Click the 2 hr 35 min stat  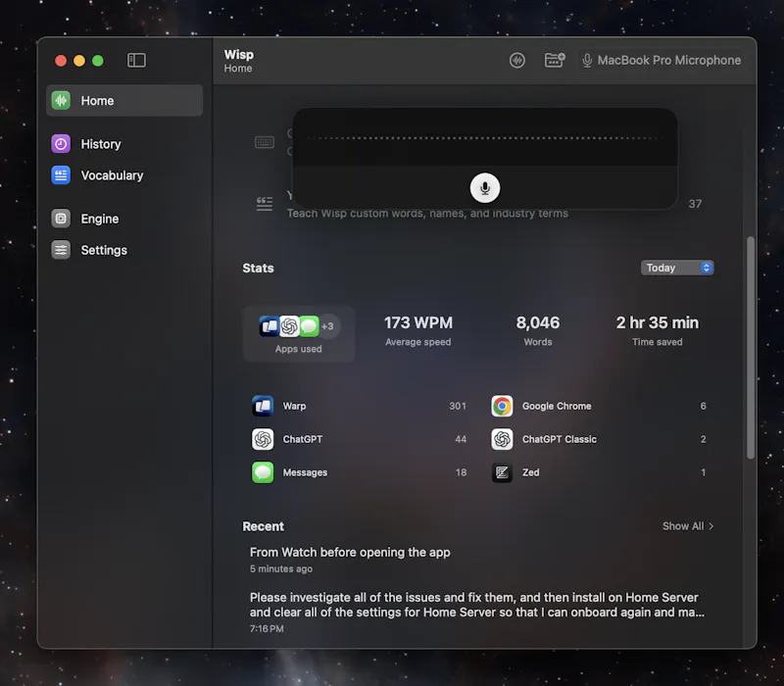658,330
